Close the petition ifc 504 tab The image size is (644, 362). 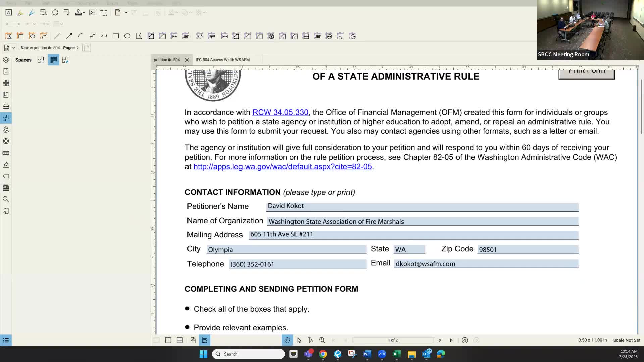(x=187, y=60)
